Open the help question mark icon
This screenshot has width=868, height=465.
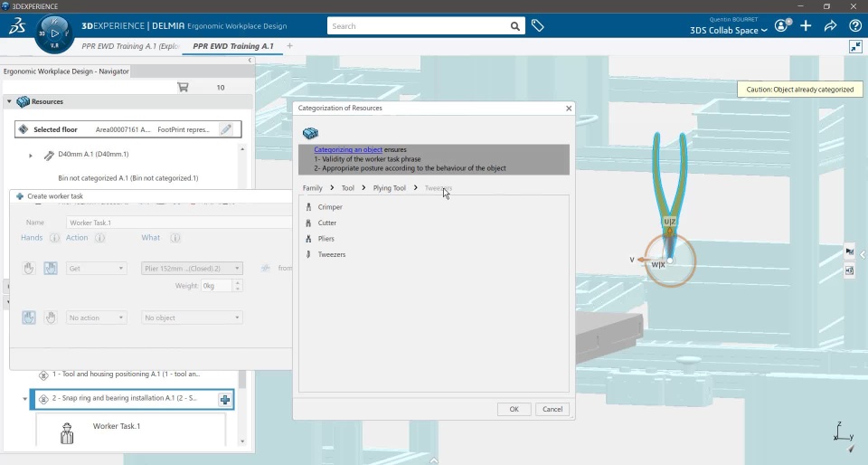coord(854,26)
